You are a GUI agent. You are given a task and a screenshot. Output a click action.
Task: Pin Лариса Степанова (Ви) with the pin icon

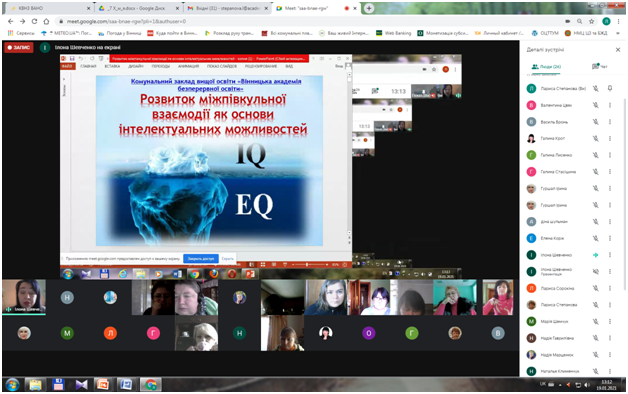(610, 88)
